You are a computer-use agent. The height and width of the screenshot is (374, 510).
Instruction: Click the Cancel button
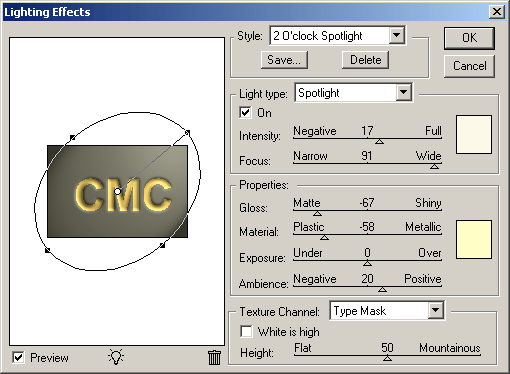pos(469,66)
